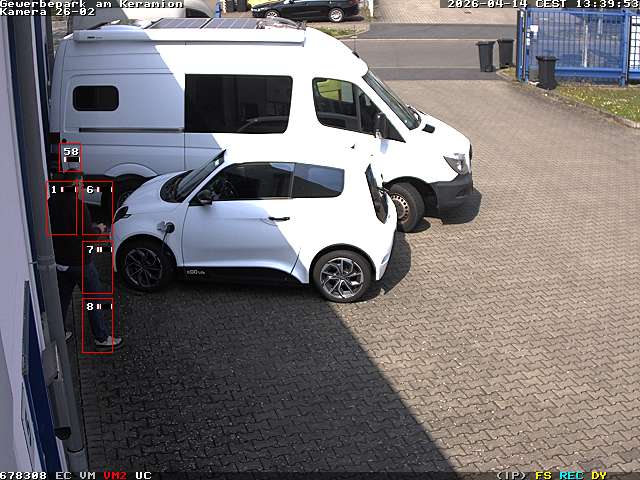This screenshot has width=640, height=480.
Task: Click the UC status indicator
Action: point(143,475)
